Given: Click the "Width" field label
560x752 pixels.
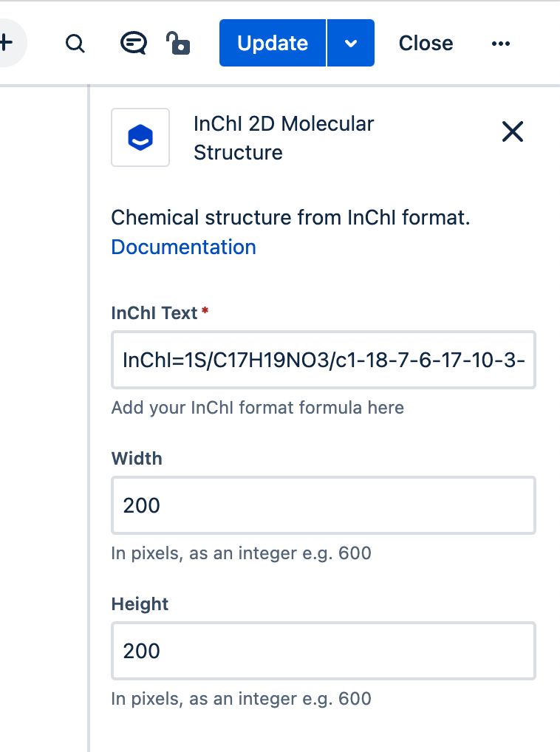Looking at the screenshot, I should pyautogui.click(x=137, y=459).
